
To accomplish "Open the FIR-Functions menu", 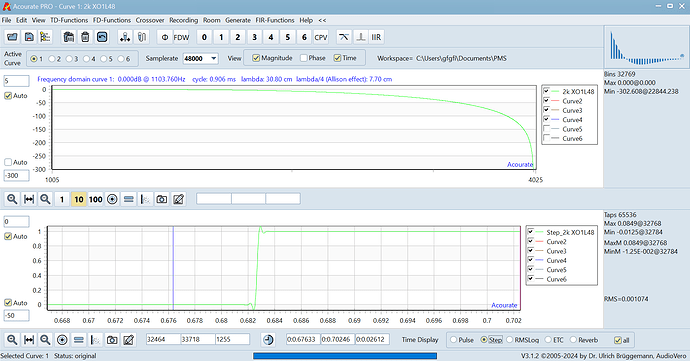I will (x=275, y=20).
